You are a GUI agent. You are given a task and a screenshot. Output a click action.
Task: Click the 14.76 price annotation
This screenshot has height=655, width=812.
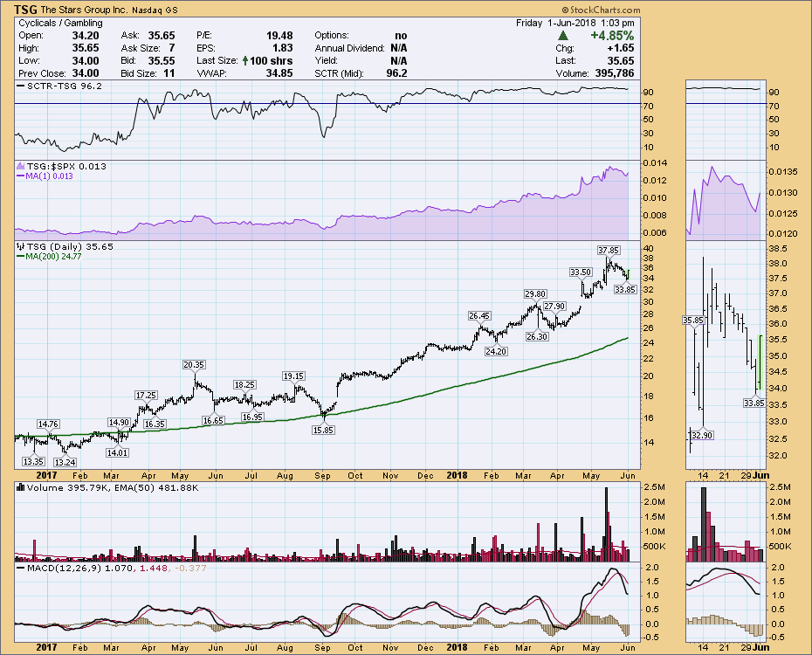pos(48,424)
